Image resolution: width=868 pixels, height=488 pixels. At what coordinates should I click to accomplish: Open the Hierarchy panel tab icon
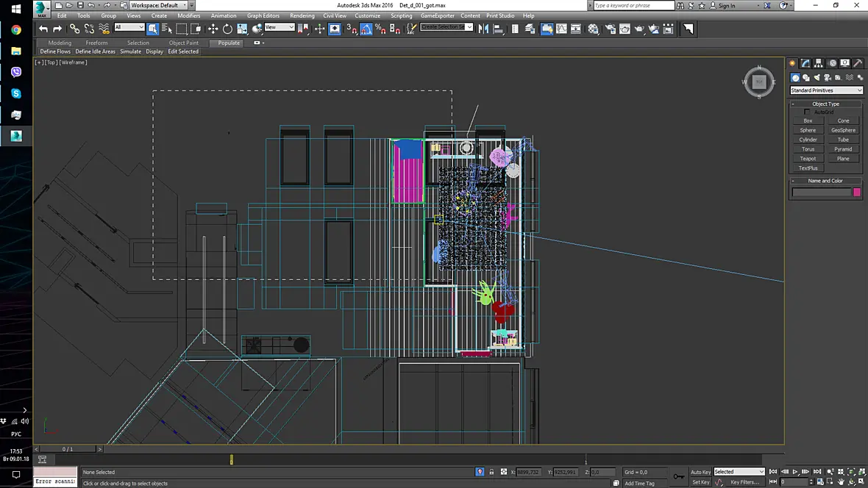tap(819, 63)
